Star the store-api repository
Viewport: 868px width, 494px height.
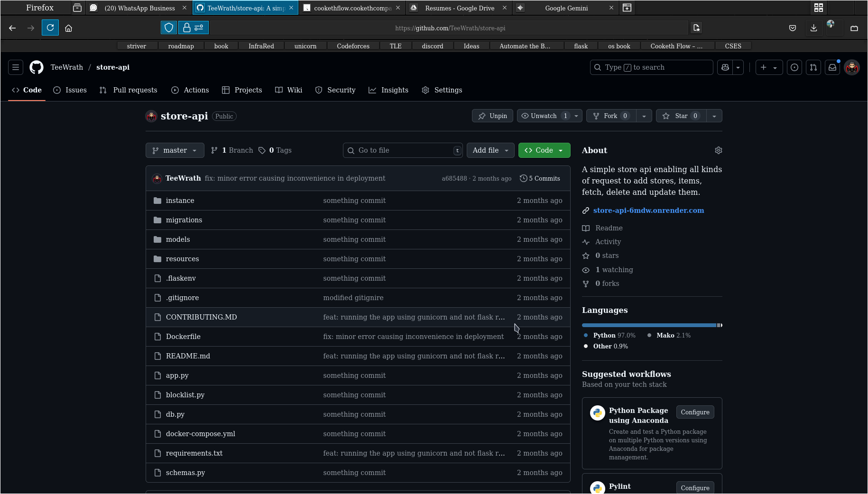pos(681,116)
